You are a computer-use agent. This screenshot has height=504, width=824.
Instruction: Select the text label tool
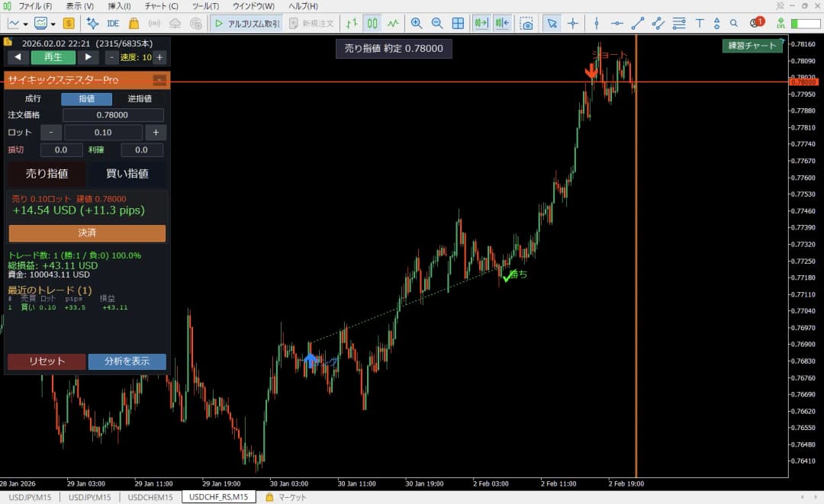coord(700,23)
